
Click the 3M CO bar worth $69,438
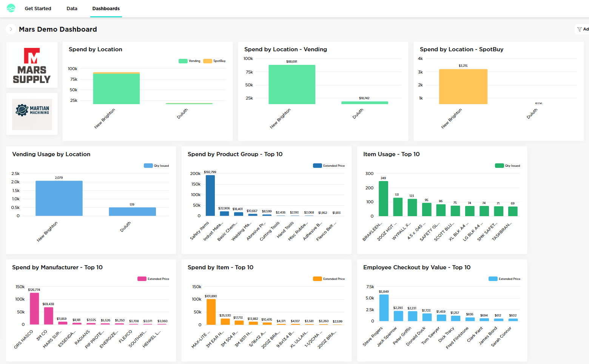click(x=48, y=316)
